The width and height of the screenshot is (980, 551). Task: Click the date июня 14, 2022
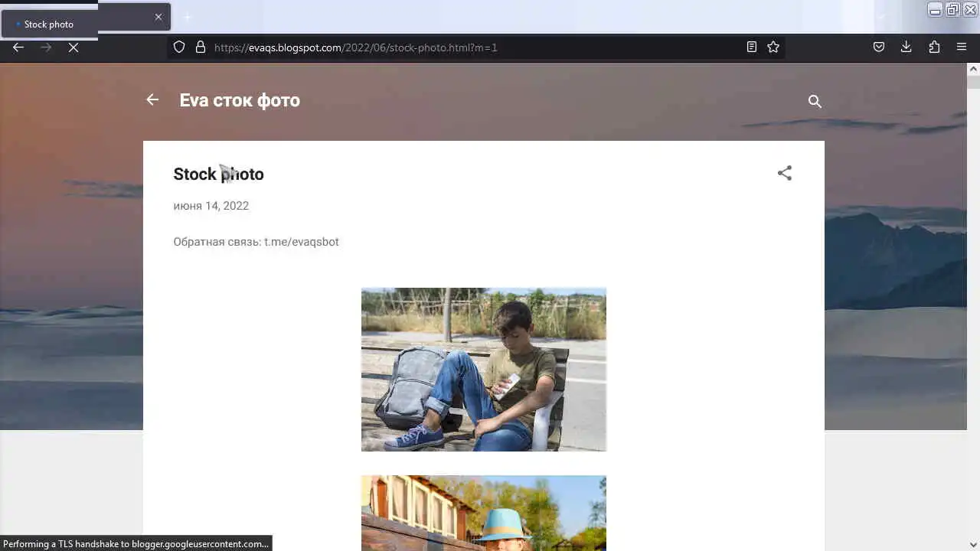(x=211, y=206)
